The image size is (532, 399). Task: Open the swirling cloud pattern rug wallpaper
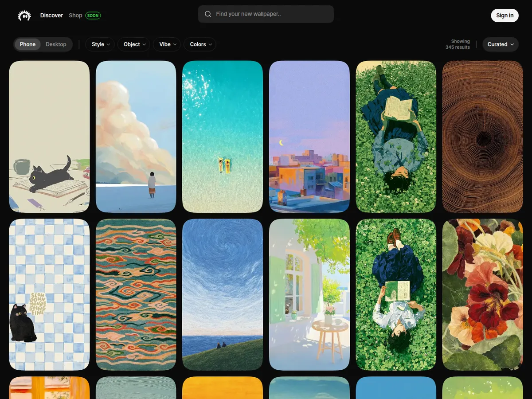136,295
